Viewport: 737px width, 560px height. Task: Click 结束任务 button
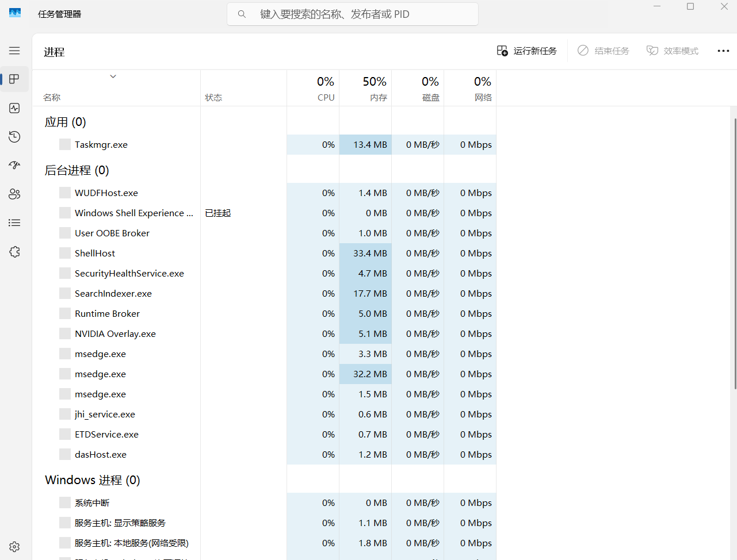(x=604, y=51)
